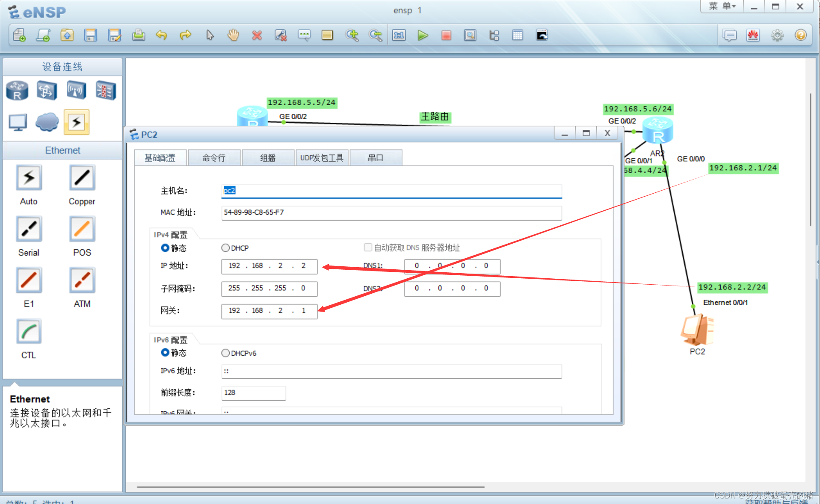Select the Firewall device category icon
The width and height of the screenshot is (820, 504).
pos(106,90)
